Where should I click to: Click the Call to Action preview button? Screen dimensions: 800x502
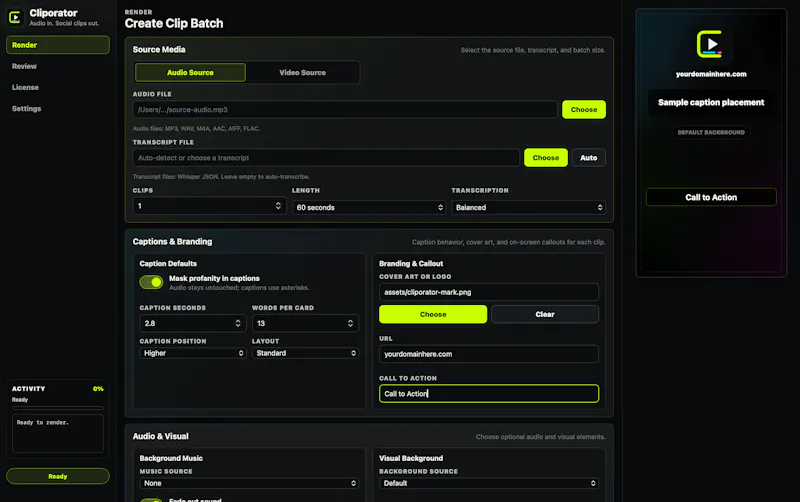coord(711,197)
